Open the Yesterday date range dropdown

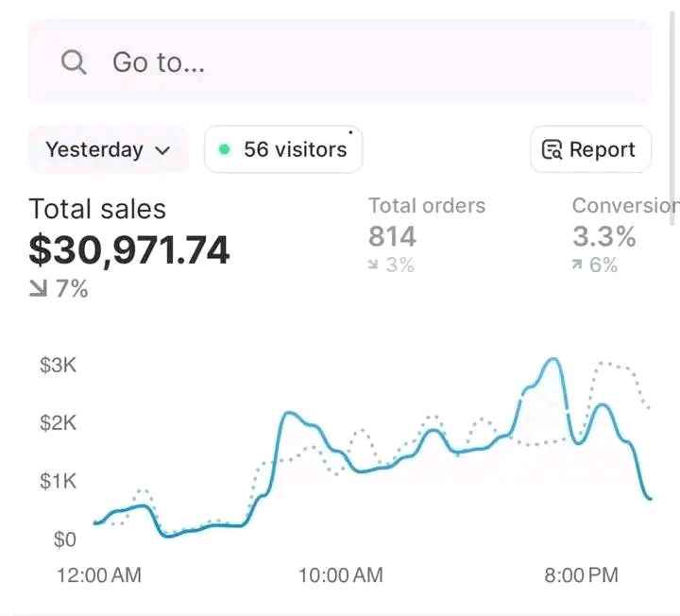coord(108,149)
